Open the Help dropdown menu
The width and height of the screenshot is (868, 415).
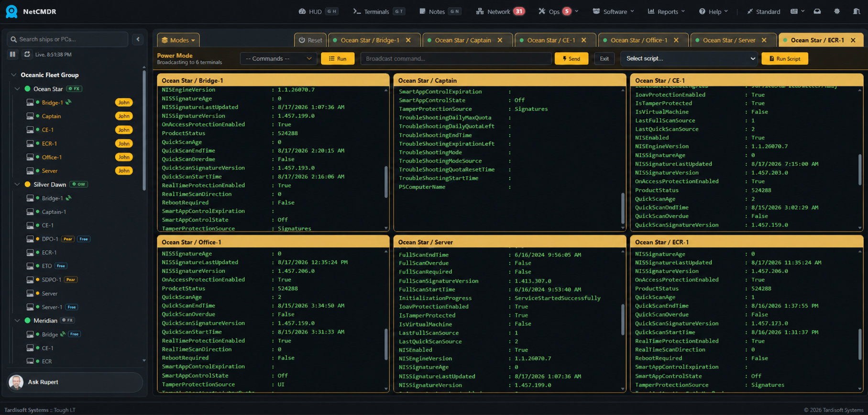click(x=713, y=11)
